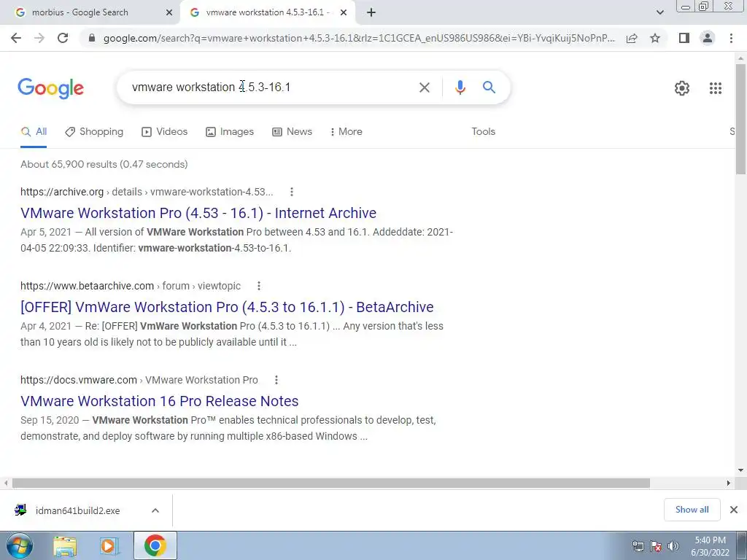Go back to the previous page
Viewport: 747px width, 560px height.
16,38
